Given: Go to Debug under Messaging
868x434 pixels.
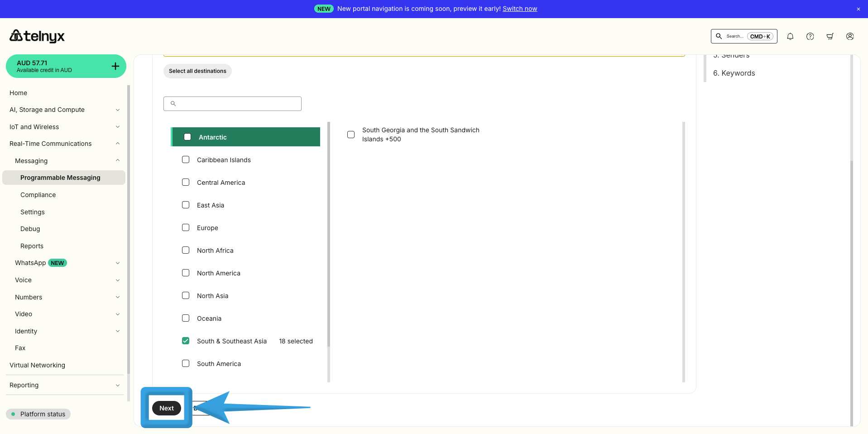Looking at the screenshot, I should click(30, 229).
